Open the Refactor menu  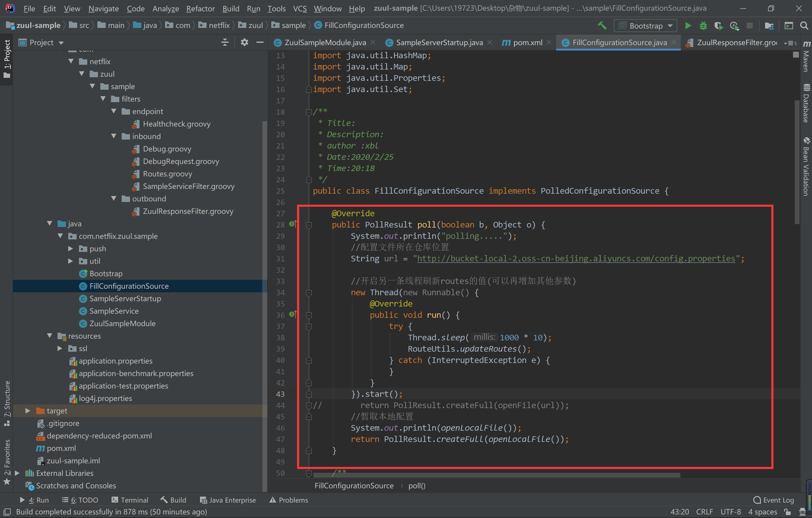pos(200,8)
